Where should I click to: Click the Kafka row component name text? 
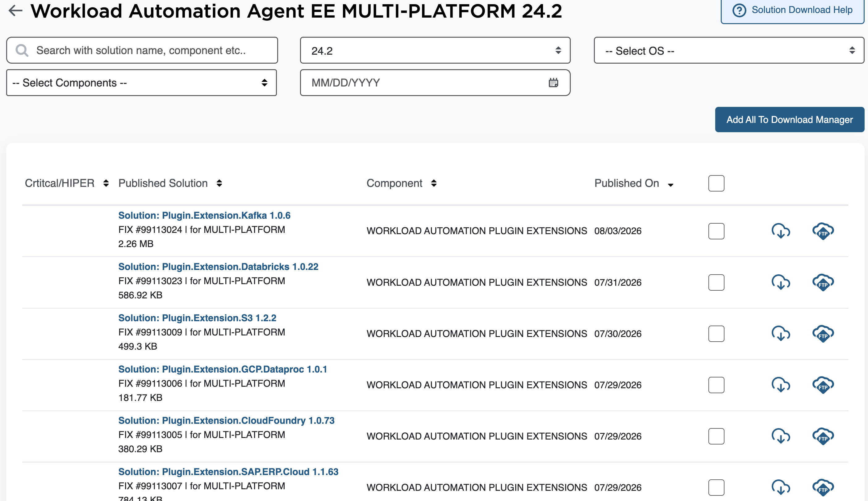click(477, 231)
